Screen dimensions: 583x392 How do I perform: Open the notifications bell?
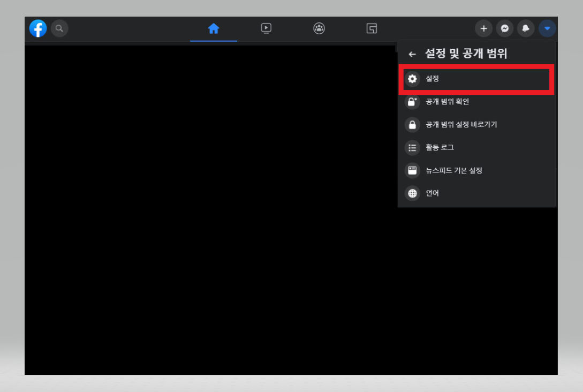click(526, 28)
